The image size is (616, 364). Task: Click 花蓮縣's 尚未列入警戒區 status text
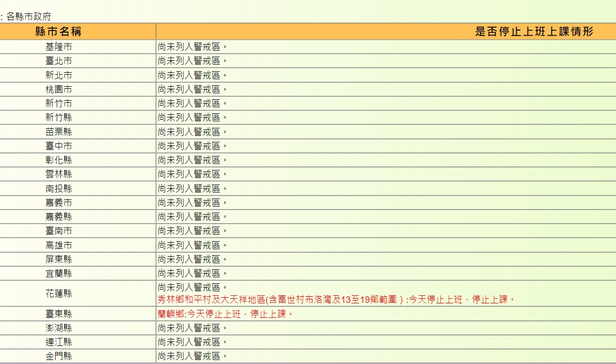tap(193, 287)
